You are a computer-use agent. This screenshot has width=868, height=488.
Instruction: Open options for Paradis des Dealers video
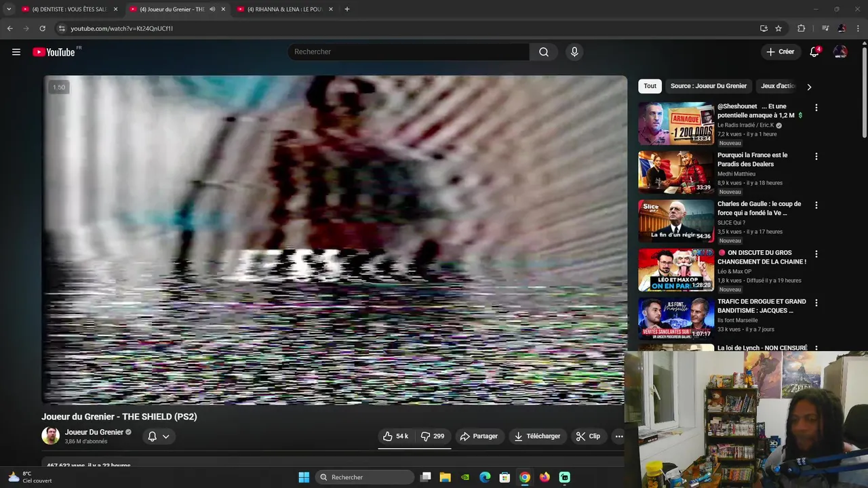816,157
